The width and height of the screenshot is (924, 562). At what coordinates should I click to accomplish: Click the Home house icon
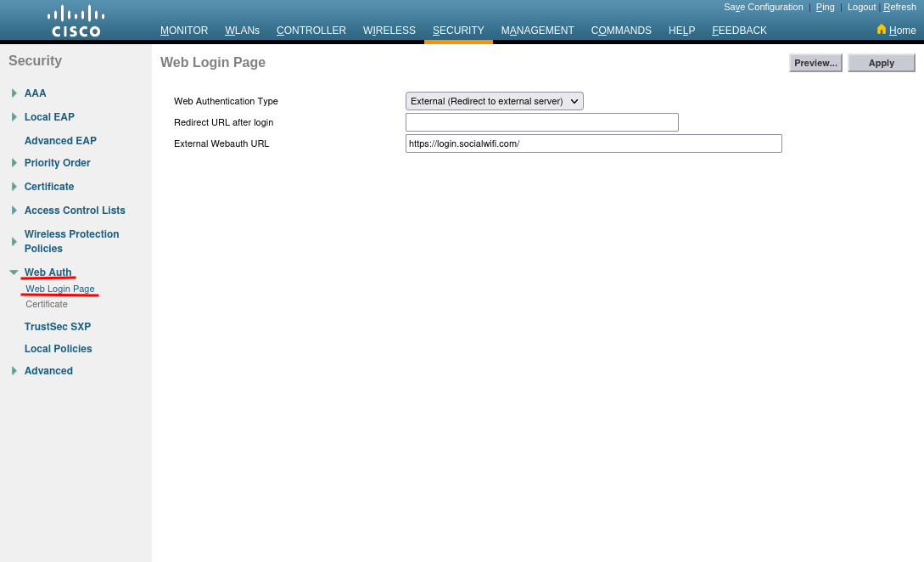click(x=881, y=30)
